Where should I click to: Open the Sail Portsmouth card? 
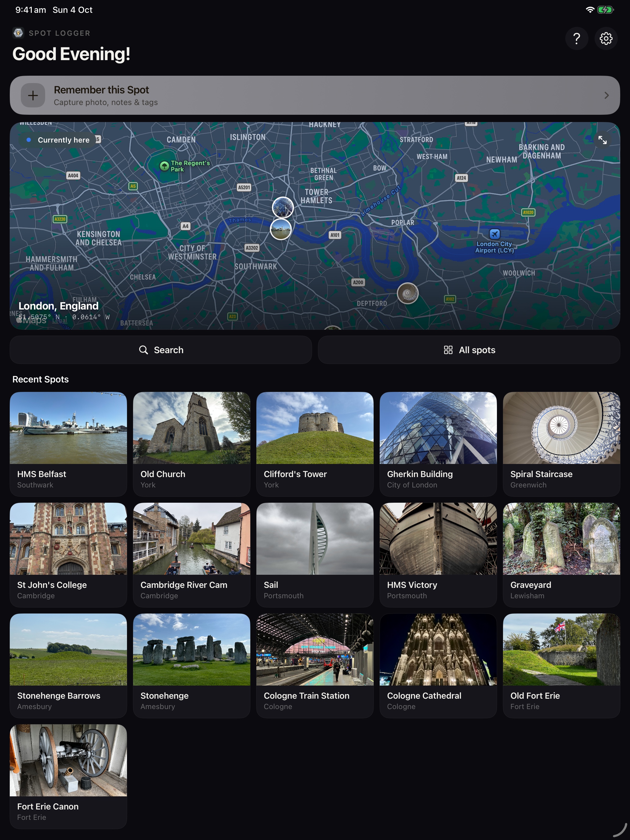point(315,555)
